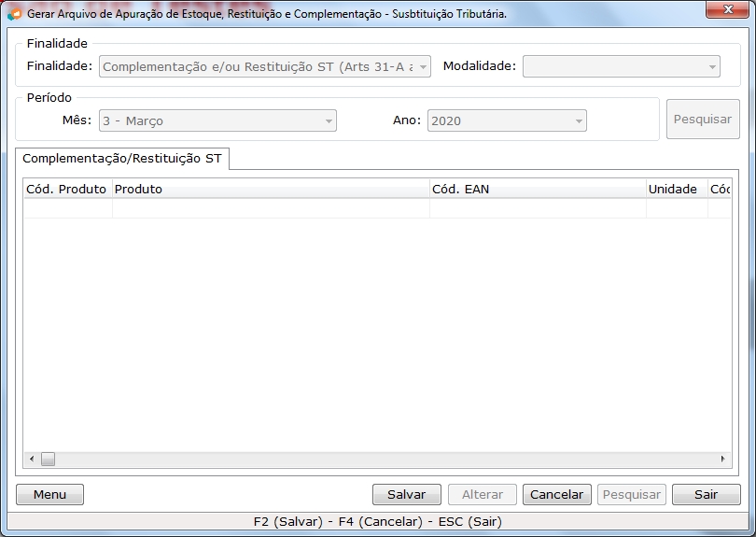Expand the Modalidade combo box
The height and width of the screenshot is (537, 756).
tap(621, 67)
